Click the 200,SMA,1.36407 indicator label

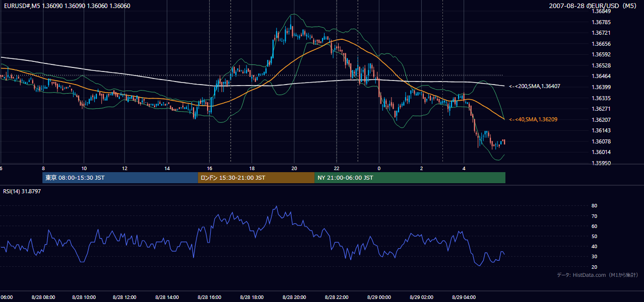[x=534, y=87]
